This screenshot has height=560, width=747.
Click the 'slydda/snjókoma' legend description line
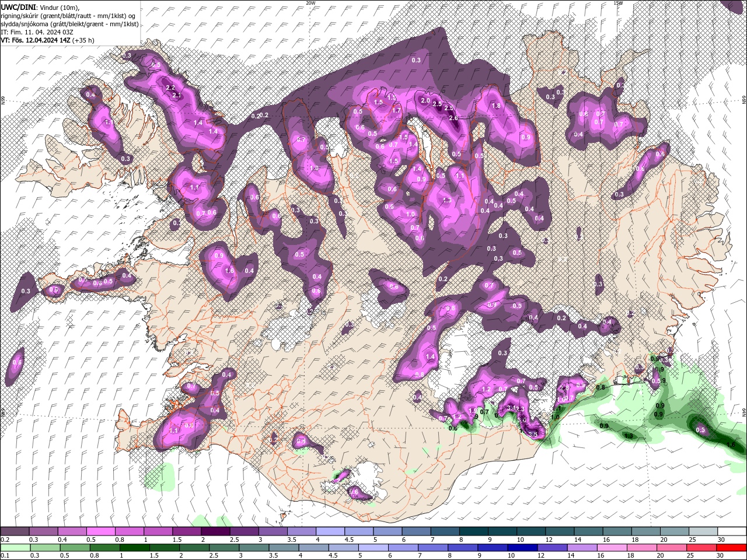[x=69, y=23]
